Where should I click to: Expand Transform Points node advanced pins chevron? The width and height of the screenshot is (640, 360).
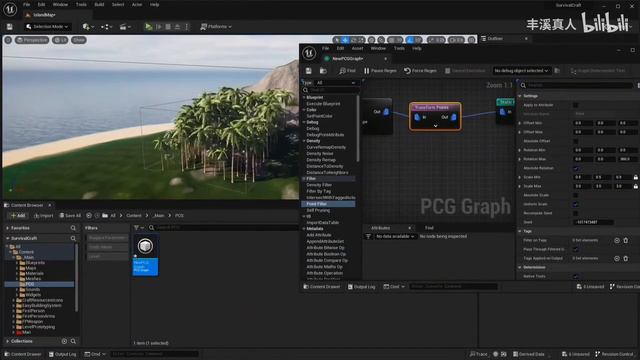pos(436,126)
